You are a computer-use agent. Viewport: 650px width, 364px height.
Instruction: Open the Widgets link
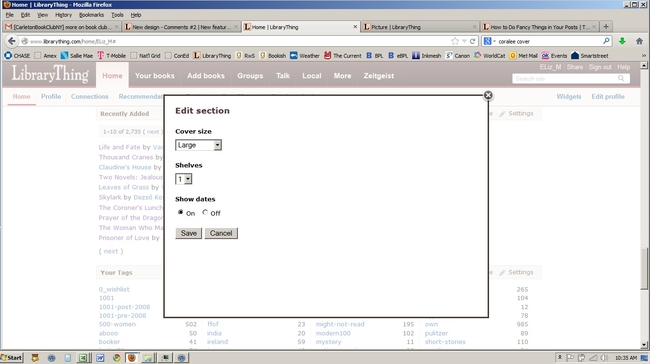tap(569, 97)
